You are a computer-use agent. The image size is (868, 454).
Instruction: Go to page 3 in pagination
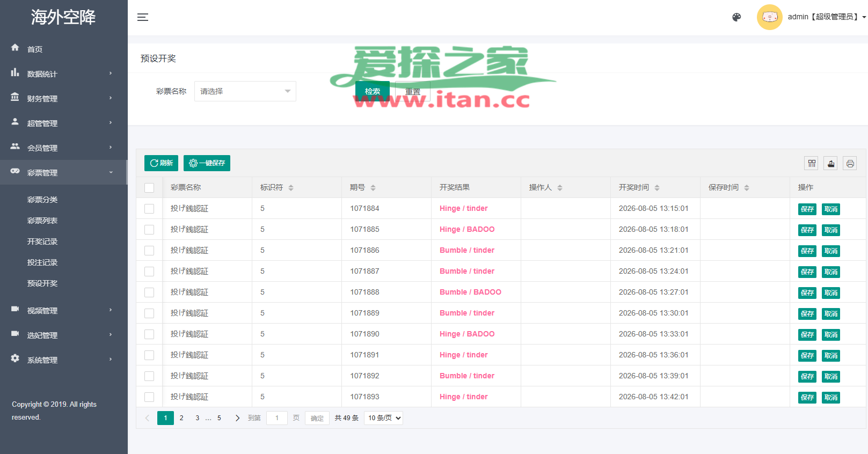pyautogui.click(x=198, y=418)
